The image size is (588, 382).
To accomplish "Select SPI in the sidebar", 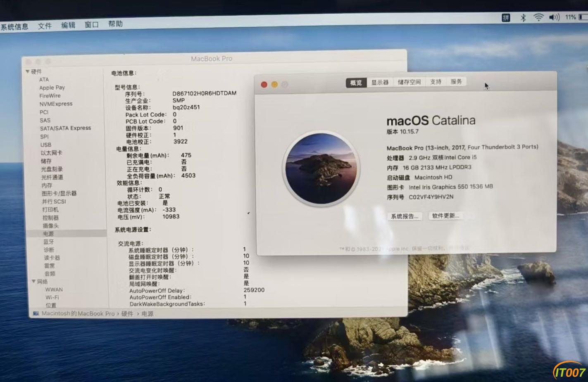I will 45,137.
